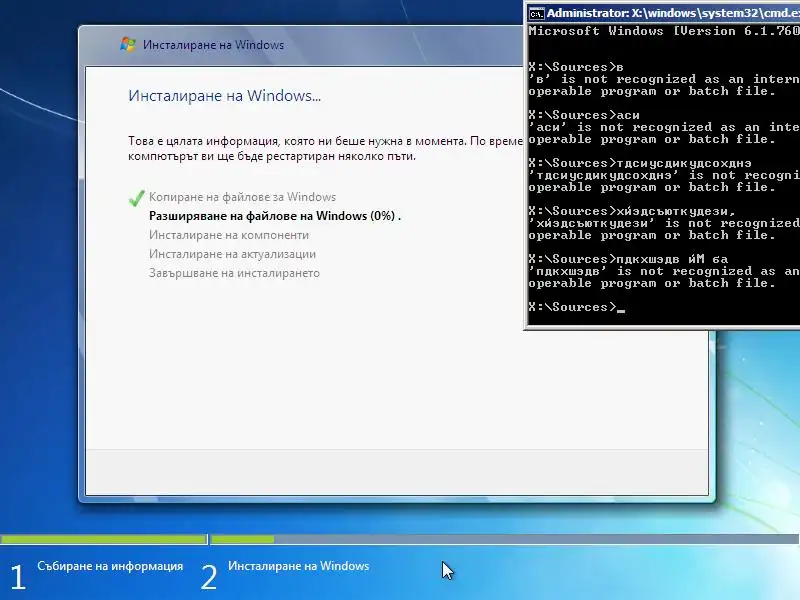
Task: Click console line 'Microsoft Windows [Version 6.1.760'
Action: pos(664,31)
